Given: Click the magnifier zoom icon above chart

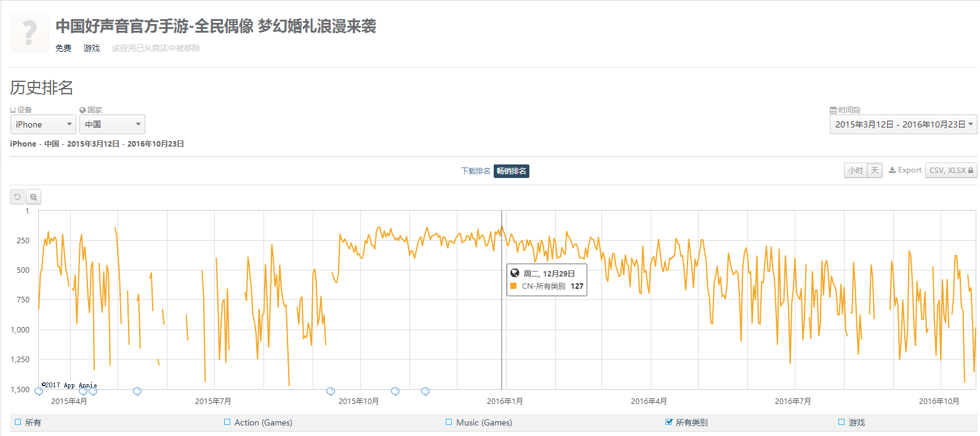Looking at the screenshot, I should pyautogui.click(x=33, y=197).
